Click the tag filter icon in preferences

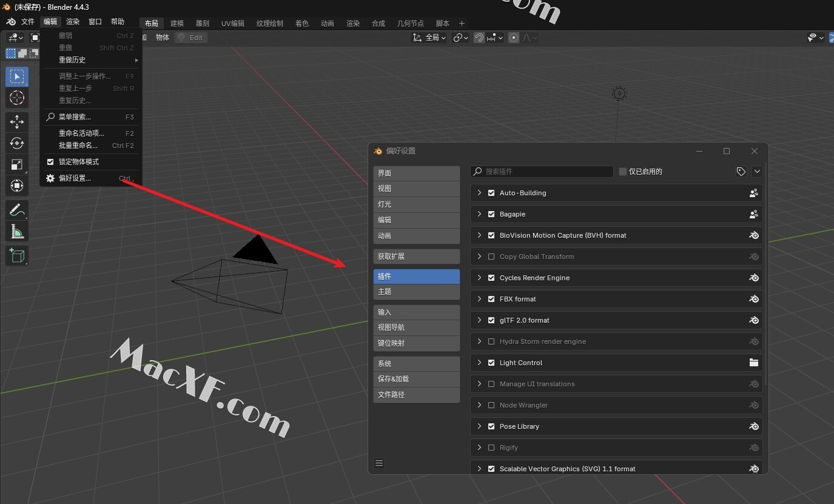741,172
